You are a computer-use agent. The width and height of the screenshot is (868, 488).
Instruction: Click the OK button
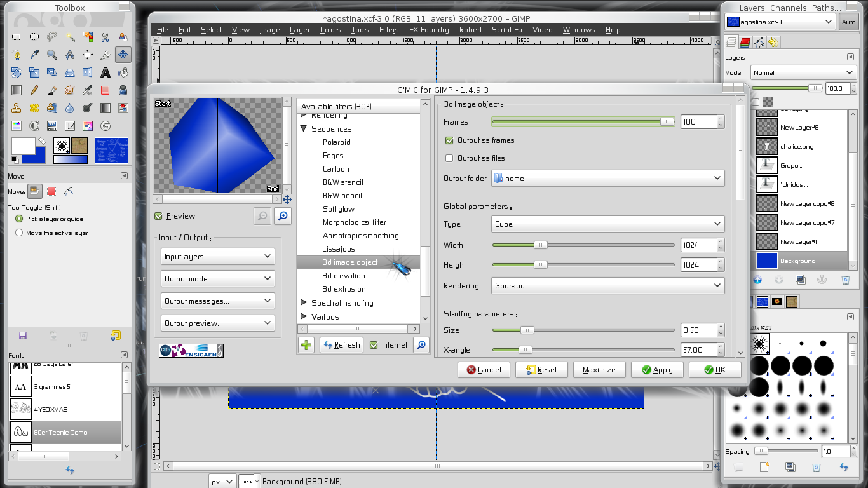[715, 370]
